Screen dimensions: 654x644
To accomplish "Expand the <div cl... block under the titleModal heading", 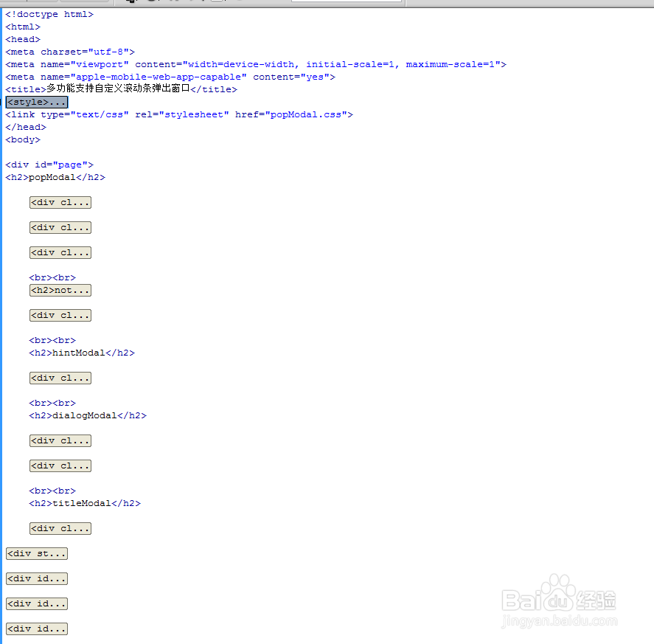I will point(60,528).
